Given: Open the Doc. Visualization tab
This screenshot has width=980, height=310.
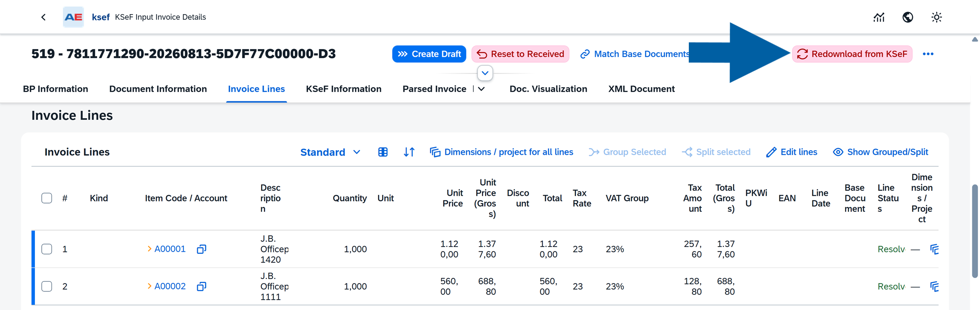Looking at the screenshot, I should (x=548, y=89).
